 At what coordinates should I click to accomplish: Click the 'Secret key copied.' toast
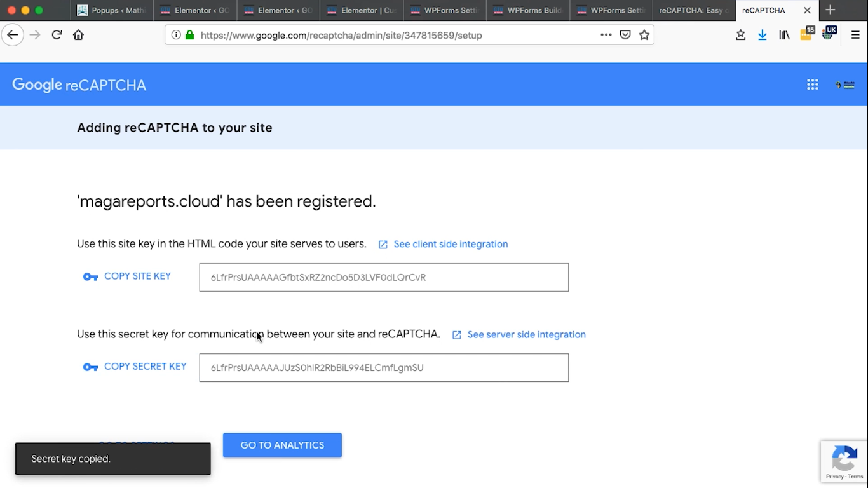(x=113, y=459)
